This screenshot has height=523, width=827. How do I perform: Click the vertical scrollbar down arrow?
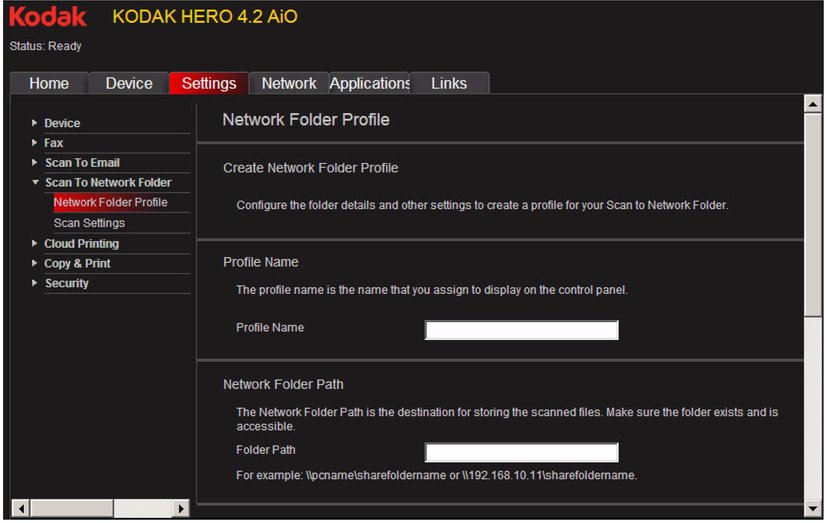[812, 508]
